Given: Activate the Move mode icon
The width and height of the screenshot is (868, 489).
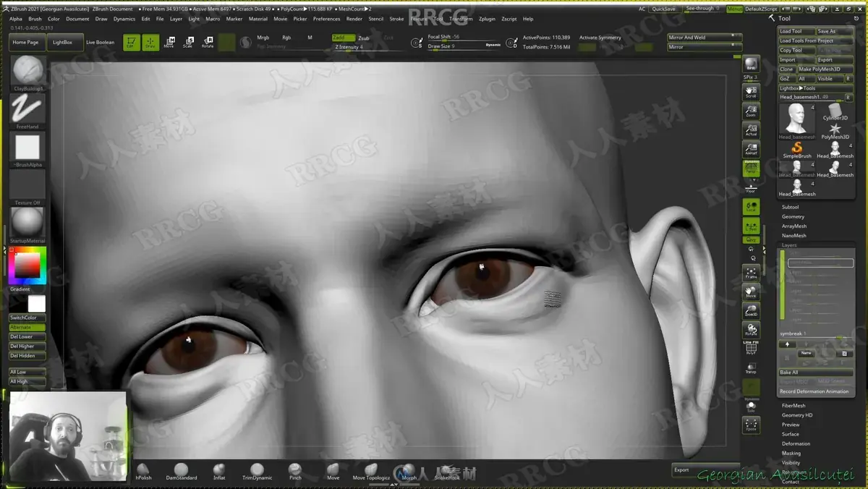Looking at the screenshot, I should pos(169,42).
